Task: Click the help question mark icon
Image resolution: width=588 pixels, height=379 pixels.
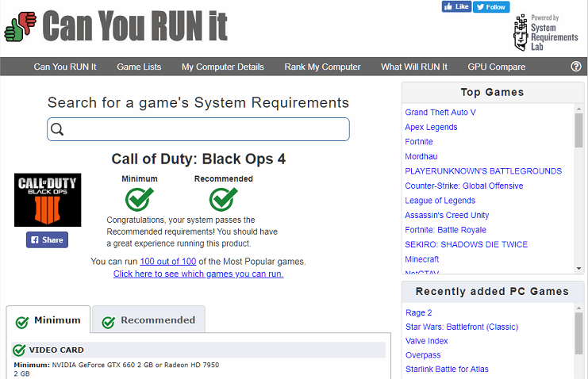Action: point(576,67)
